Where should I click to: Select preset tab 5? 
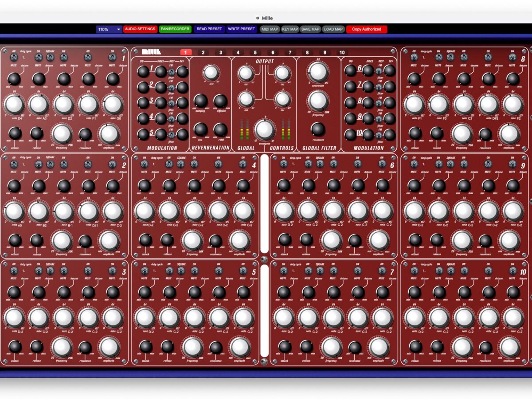(255, 52)
